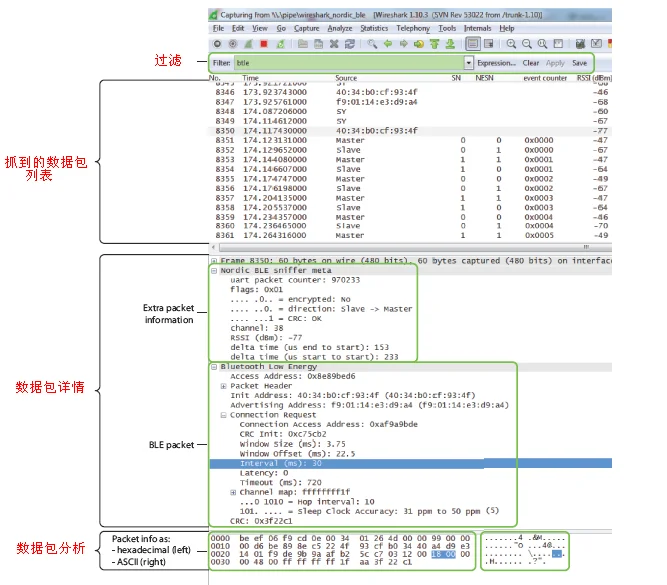This screenshot has height=585, width=667.
Task: Reset zoom to normal size icon
Action: pos(542,44)
